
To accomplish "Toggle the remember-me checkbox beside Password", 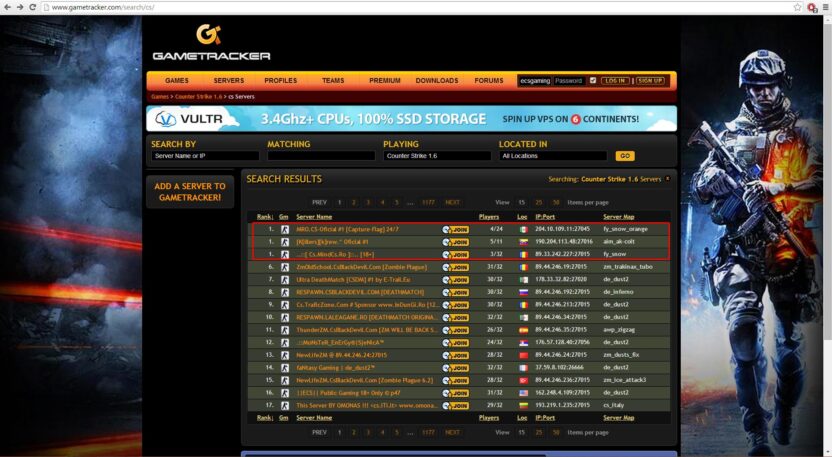I will 593,81.
